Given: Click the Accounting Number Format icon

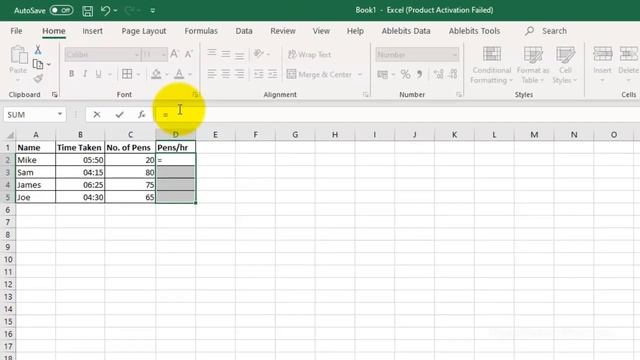Looking at the screenshot, I should tap(382, 74).
